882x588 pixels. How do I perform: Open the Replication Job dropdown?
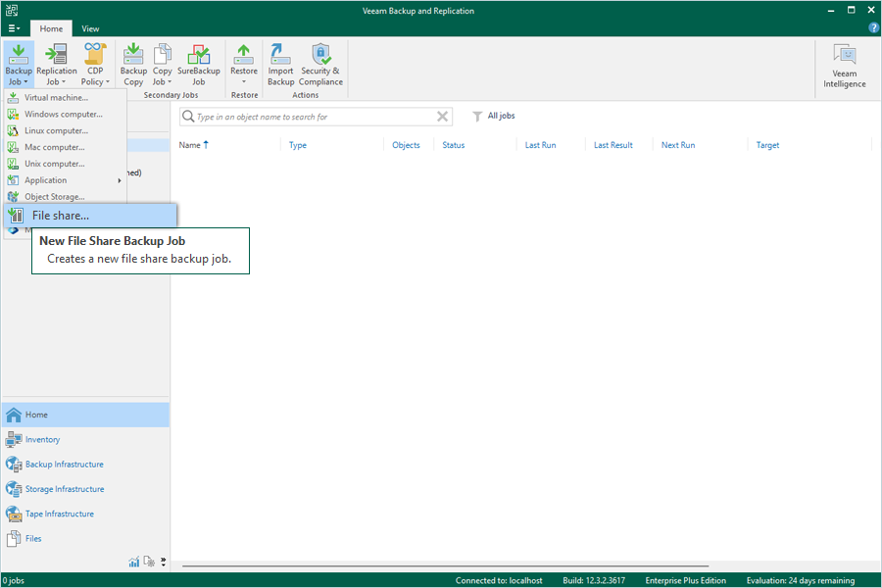tap(56, 64)
